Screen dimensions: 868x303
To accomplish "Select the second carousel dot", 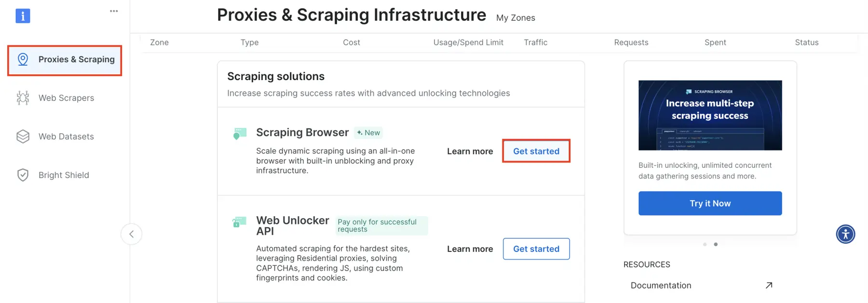I will coord(716,244).
